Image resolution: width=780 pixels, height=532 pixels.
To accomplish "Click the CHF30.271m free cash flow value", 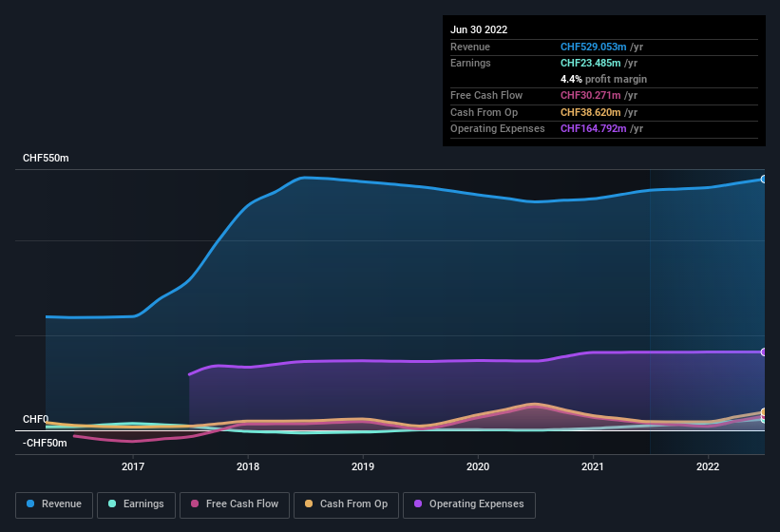I will coord(591,95).
